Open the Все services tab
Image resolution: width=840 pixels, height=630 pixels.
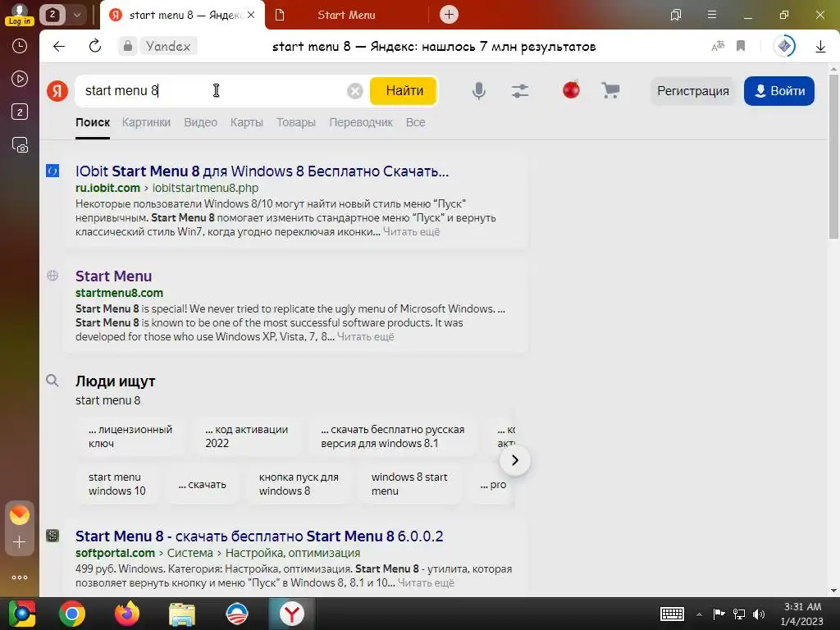click(x=416, y=122)
